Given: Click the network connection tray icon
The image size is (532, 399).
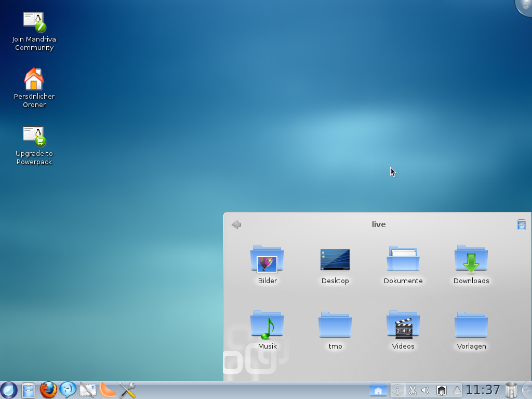Looking at the screenshot, I should point(442,390).
